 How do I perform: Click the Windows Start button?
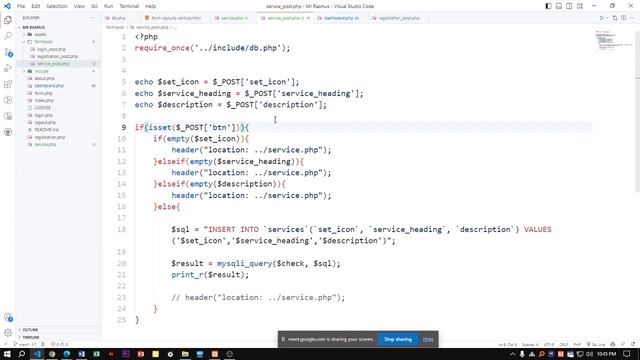(7, 354)
